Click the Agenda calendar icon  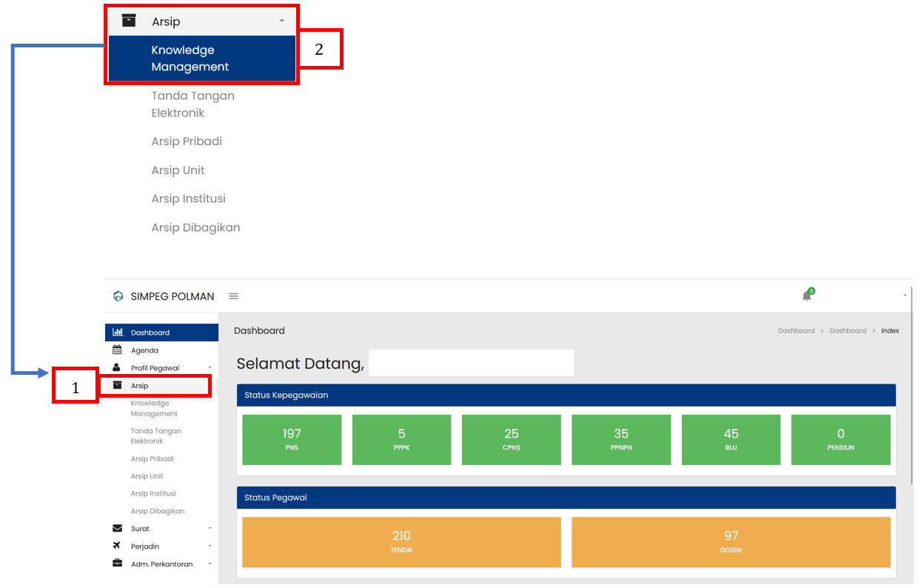tap(117, 350)
